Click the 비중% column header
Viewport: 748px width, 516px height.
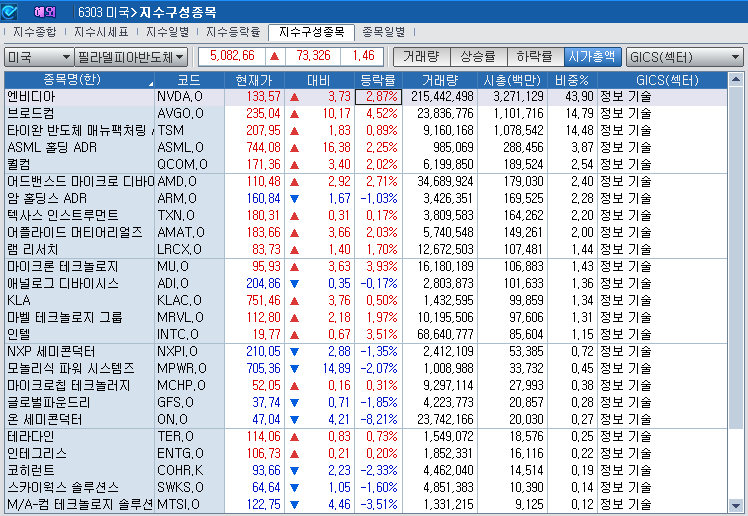[572, 80]
